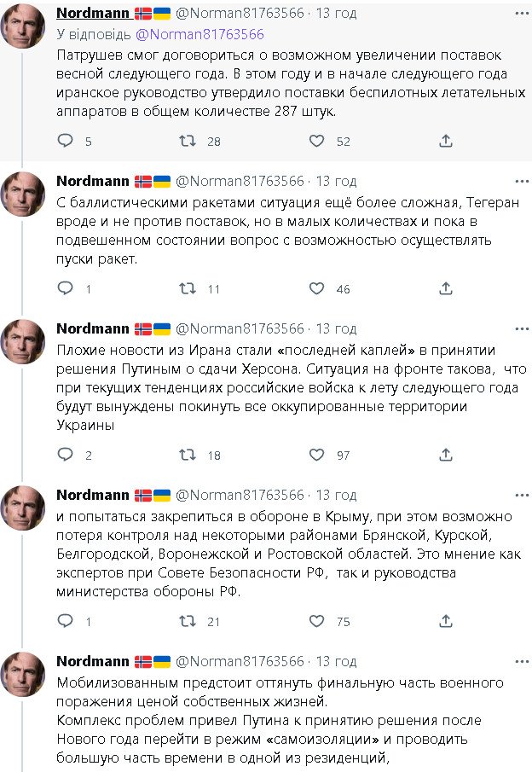Like the tweet with 97 likes

click(x=319, y=456)
